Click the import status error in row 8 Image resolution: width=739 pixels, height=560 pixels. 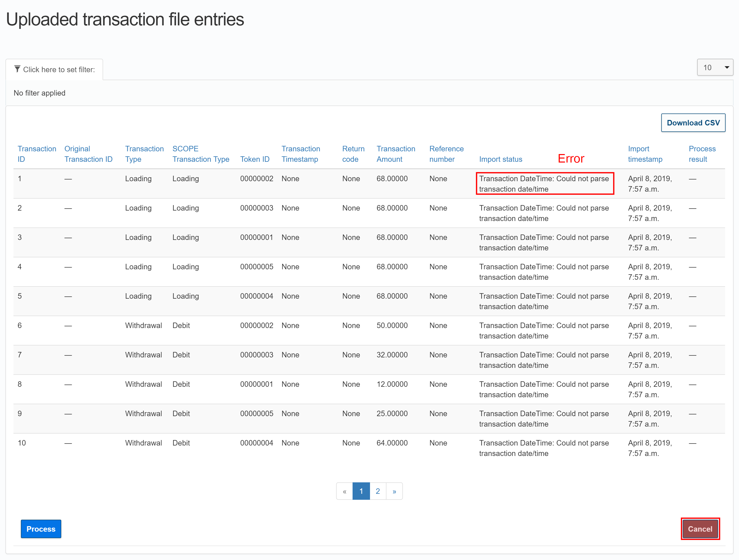coord(544,389)
